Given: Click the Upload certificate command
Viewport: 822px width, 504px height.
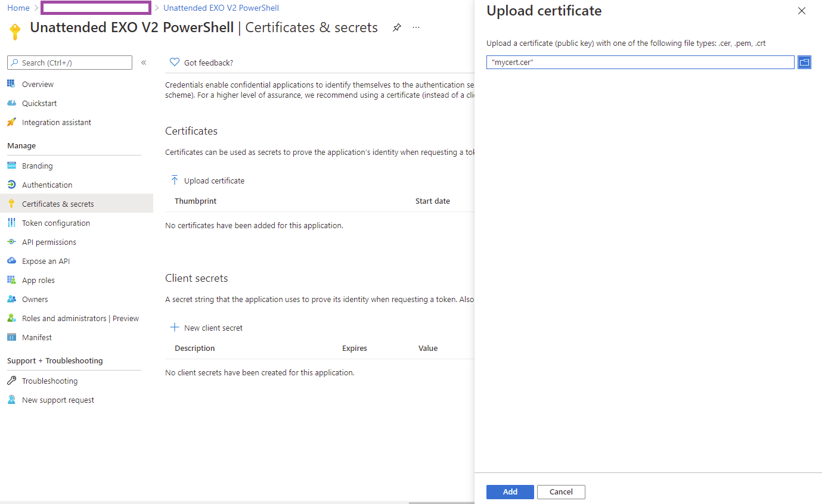Looking at the screenshot, I should 207,181.
